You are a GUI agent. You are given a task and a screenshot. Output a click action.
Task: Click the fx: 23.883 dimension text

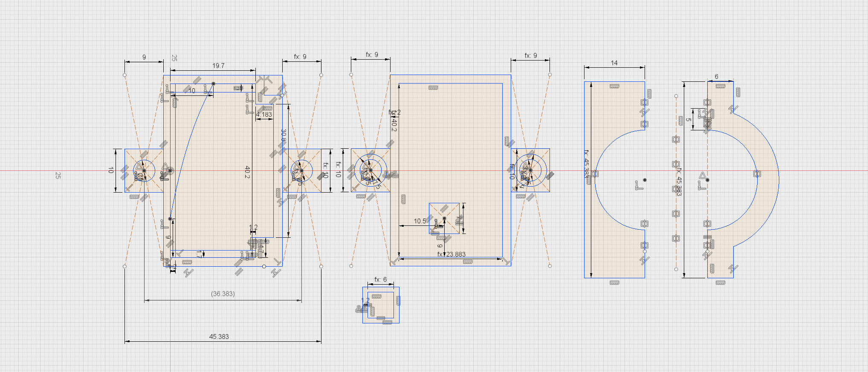[451, 254]
